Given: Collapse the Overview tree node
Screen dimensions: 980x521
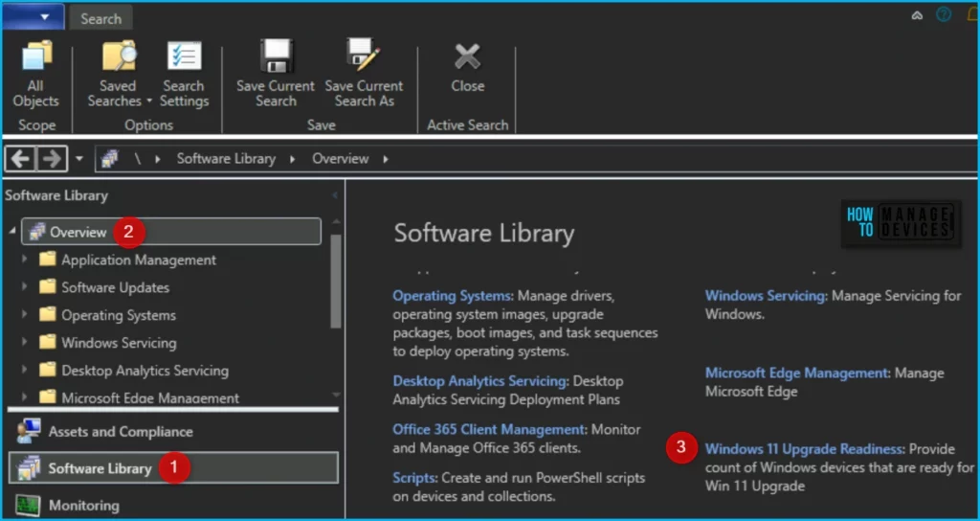Looking at the screenshot, I should pos(13,232).
